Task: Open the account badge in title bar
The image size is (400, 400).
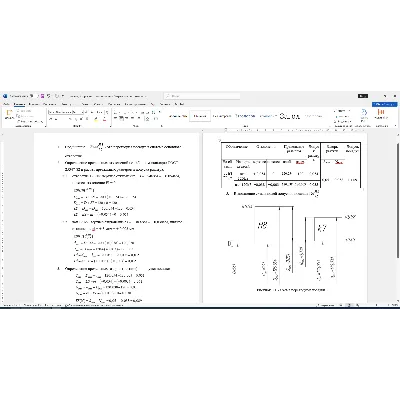Action: pos(363,96)
